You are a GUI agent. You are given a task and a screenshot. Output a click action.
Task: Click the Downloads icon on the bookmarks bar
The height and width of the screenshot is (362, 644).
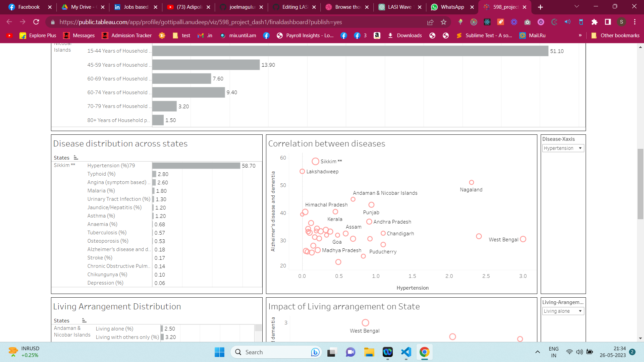tap(390, 35)
